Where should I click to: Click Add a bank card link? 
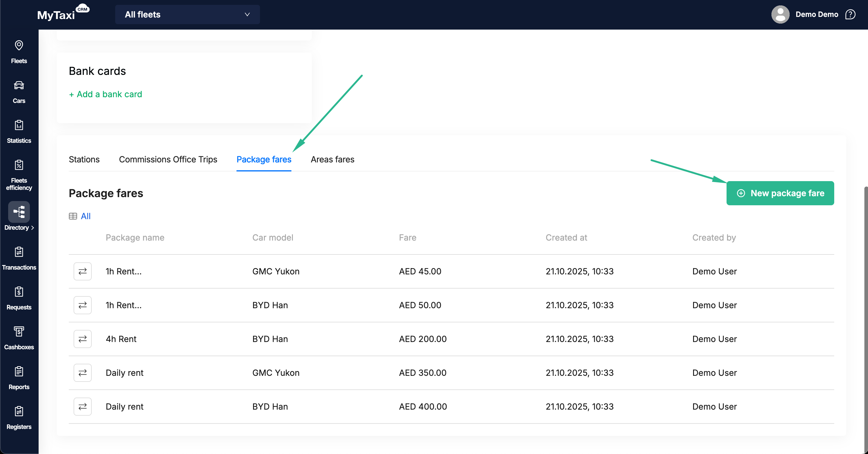click(106, 94)
